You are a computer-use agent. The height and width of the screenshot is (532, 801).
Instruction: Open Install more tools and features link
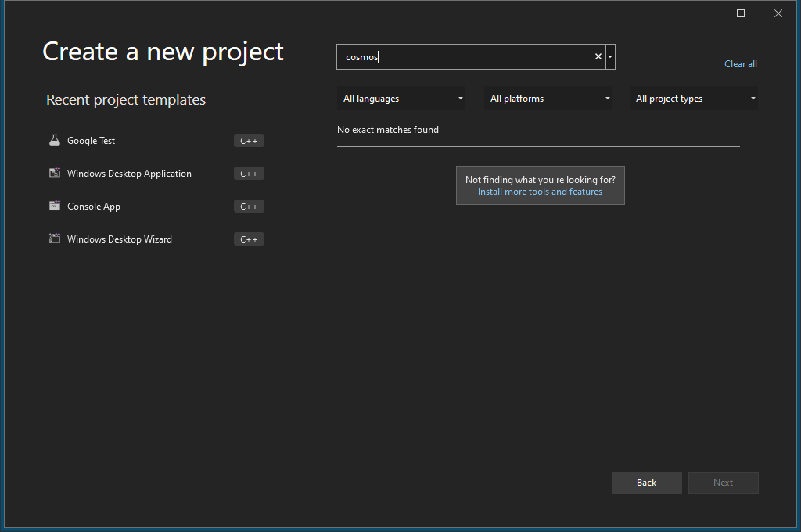pos(540,192)
